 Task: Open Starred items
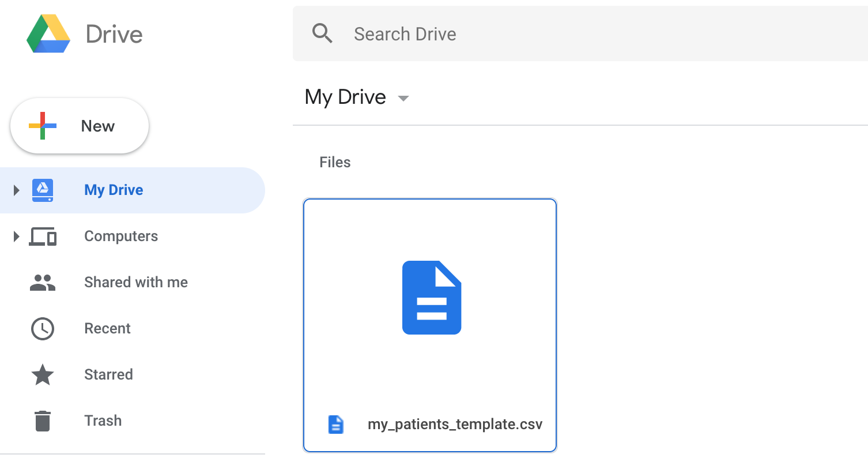(108, 374)
